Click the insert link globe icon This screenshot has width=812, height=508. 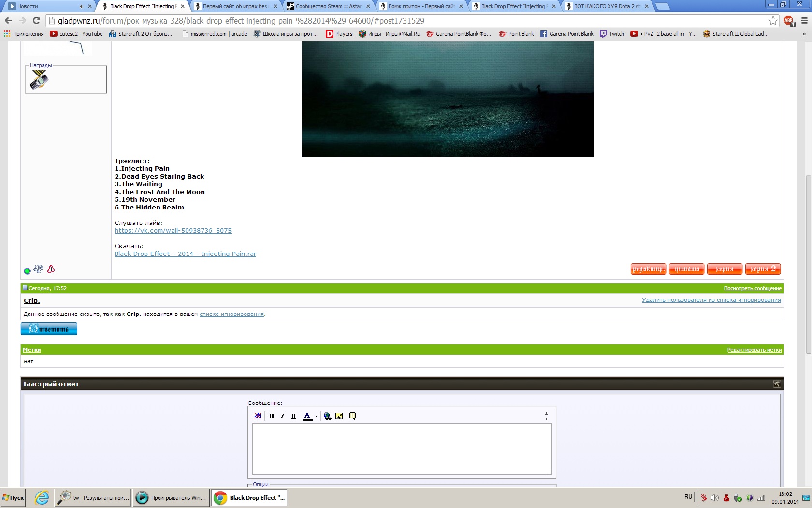point(328,416)
